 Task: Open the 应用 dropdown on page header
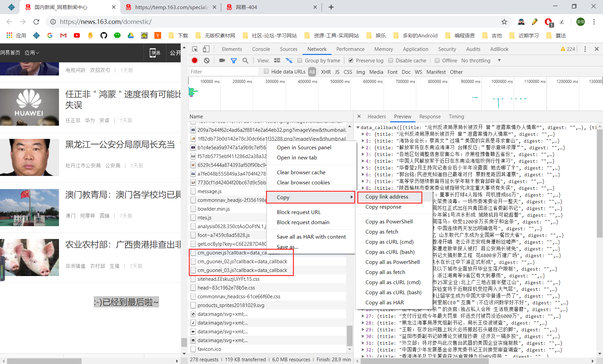click(32, 53)
